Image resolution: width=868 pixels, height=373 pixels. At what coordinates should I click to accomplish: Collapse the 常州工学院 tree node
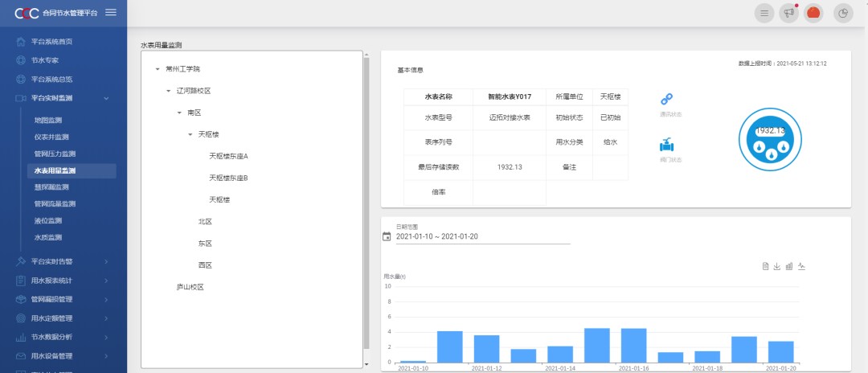coord(158,70)
